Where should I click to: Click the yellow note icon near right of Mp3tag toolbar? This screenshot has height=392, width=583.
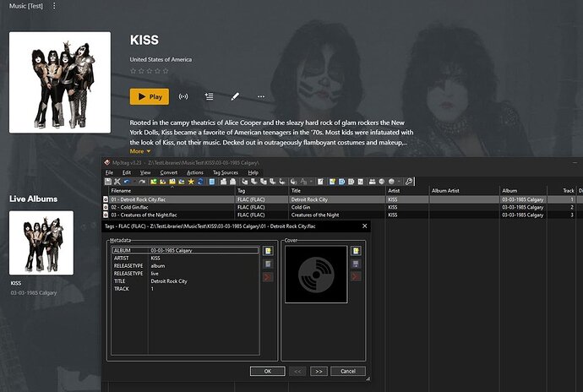click(332, 182)
